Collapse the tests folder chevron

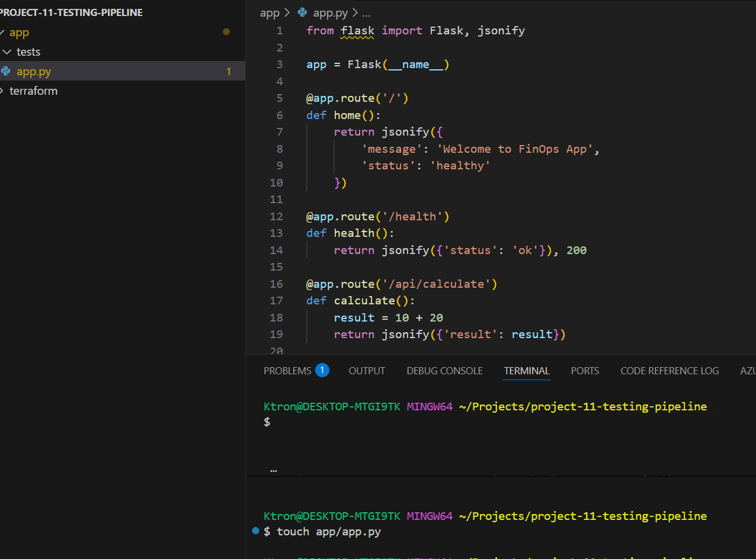click(x=7, y=52)
